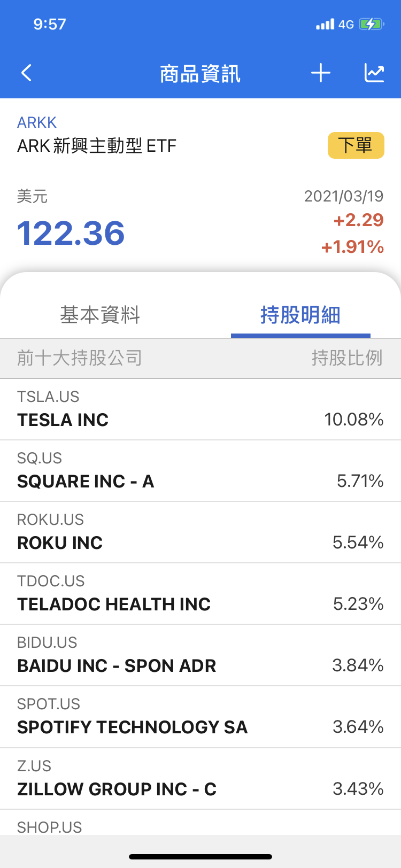Select the ROKU INC holding

click(x=200, y=533)
